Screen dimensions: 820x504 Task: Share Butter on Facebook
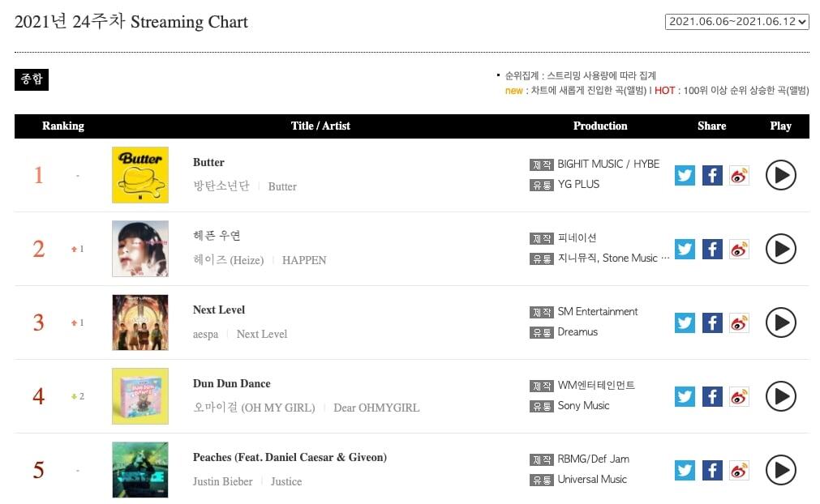pyautogui.click(x=712, y=175)
